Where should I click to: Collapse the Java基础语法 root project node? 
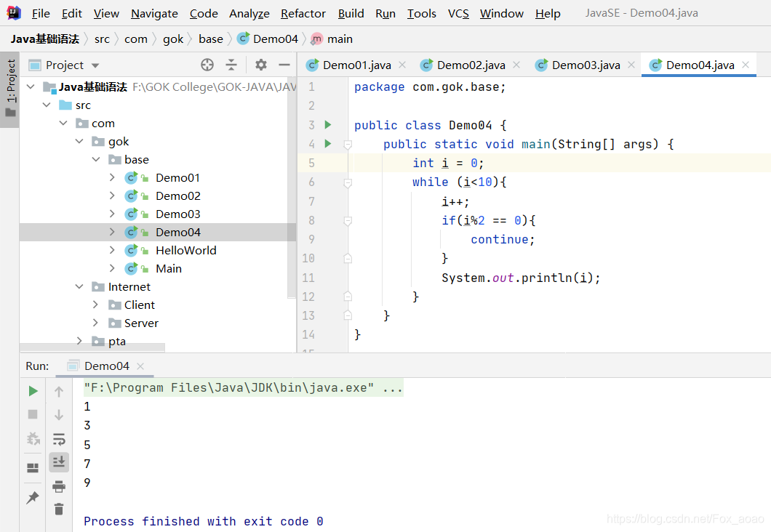(x=31, y=87)
